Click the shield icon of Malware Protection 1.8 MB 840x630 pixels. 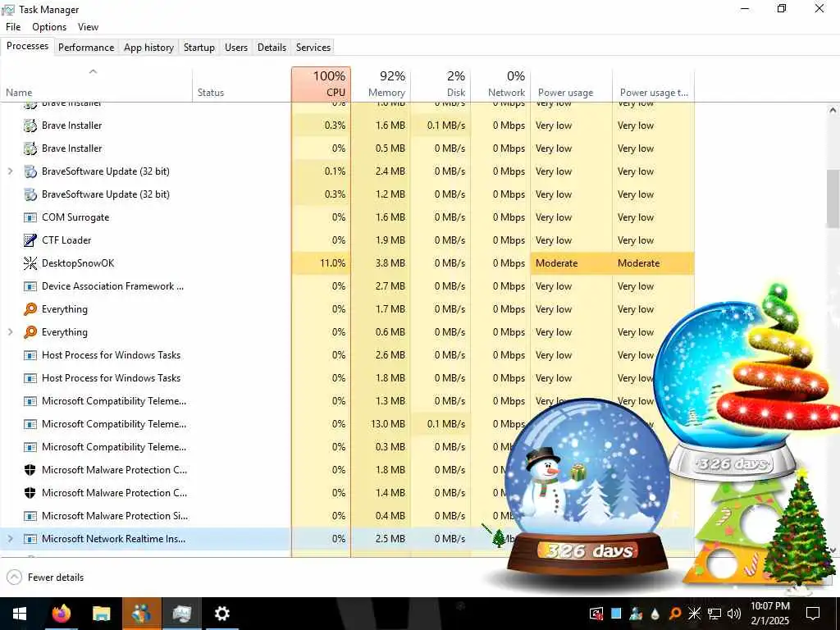tap(30, 470)
